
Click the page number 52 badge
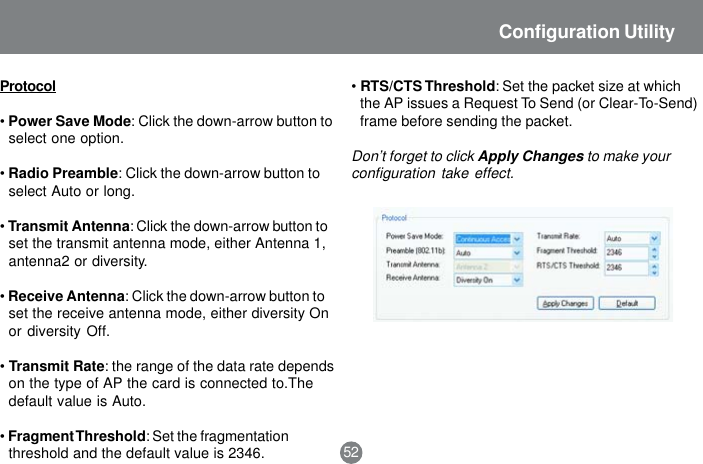click(x=351, y=452)
